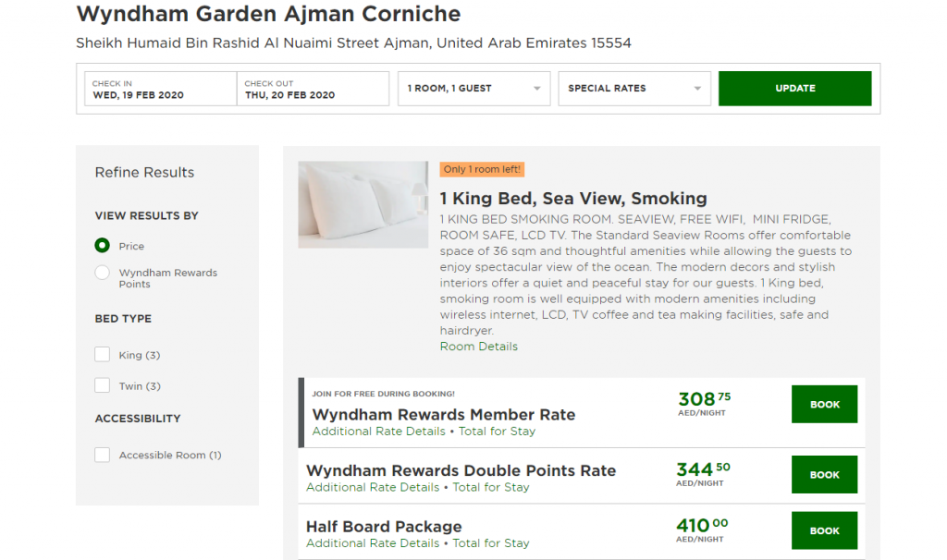The height and width of the screenshot is (560, 947).
Task: Enable the Accessible Room filter checkbox
Action: [x=103, y=455]
